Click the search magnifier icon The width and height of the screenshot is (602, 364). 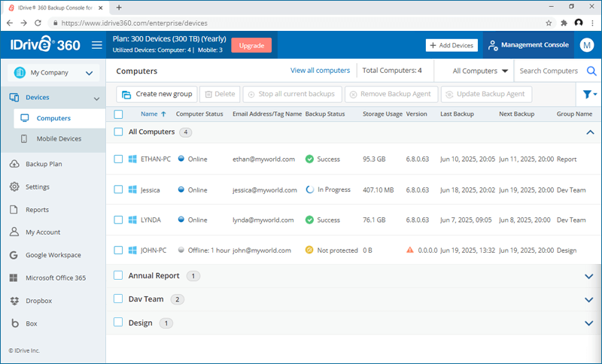591,71
